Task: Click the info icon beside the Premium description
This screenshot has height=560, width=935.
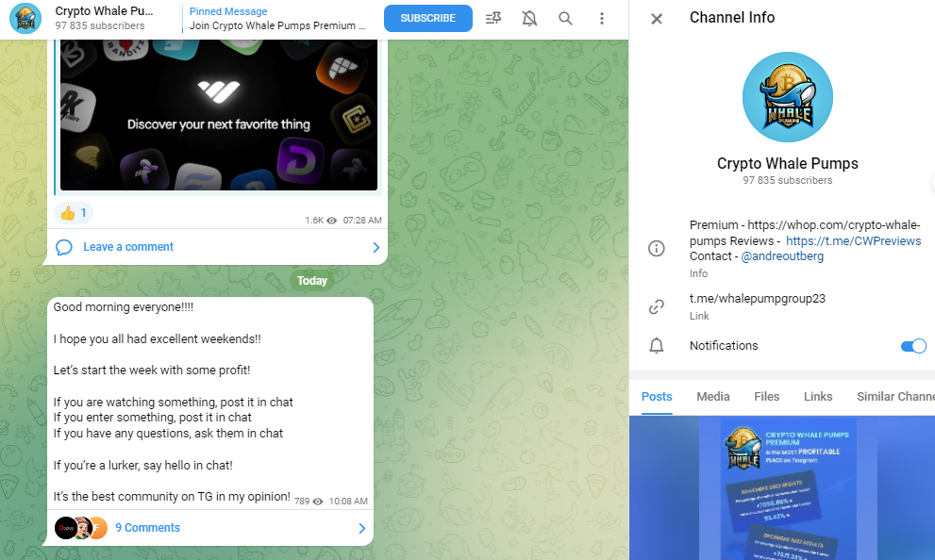Action: (657, 248)
